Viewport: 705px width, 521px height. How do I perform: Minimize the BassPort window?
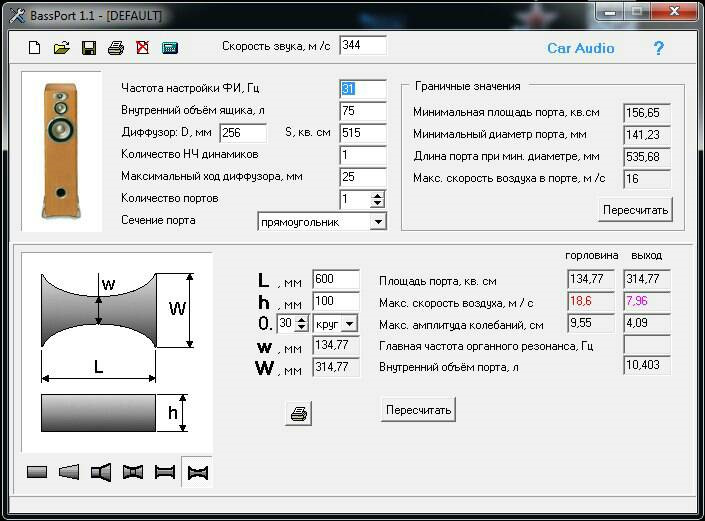[x=610, y=13]
